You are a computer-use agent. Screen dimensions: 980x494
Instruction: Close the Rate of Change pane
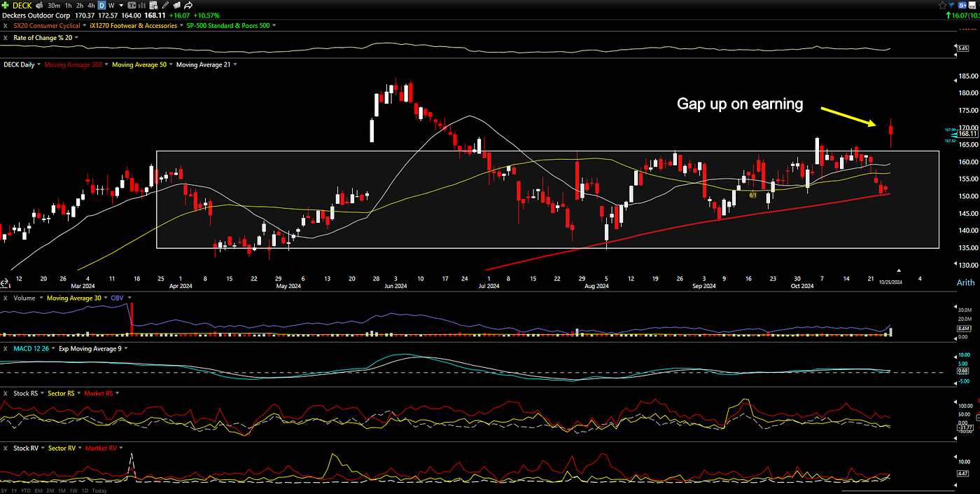coord(5,38)
